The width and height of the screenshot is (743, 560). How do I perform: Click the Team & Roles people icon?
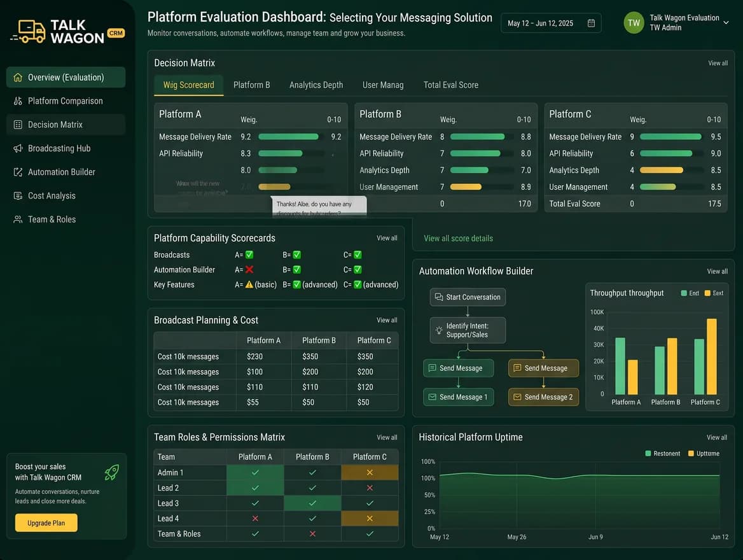(18, 220)
